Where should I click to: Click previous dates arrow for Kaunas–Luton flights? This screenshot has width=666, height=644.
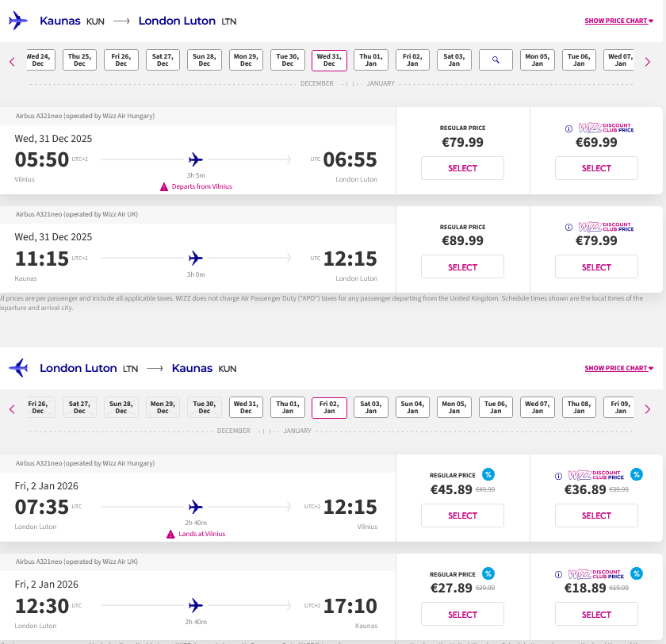[x=12, y=61]
